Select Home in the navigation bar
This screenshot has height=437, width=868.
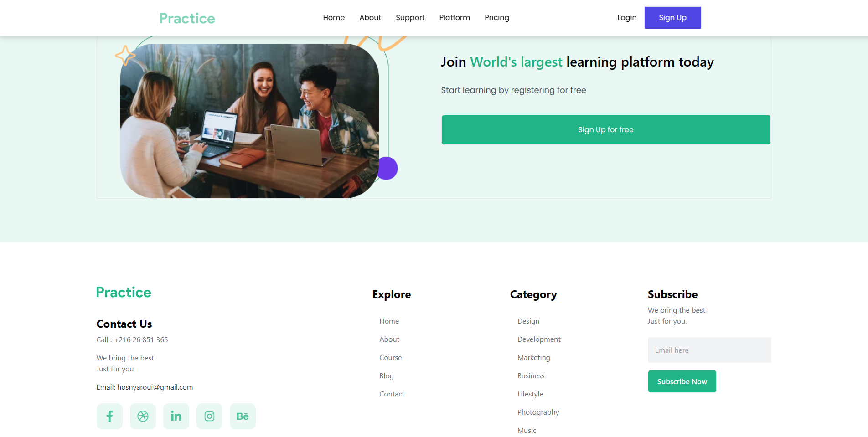334,17
